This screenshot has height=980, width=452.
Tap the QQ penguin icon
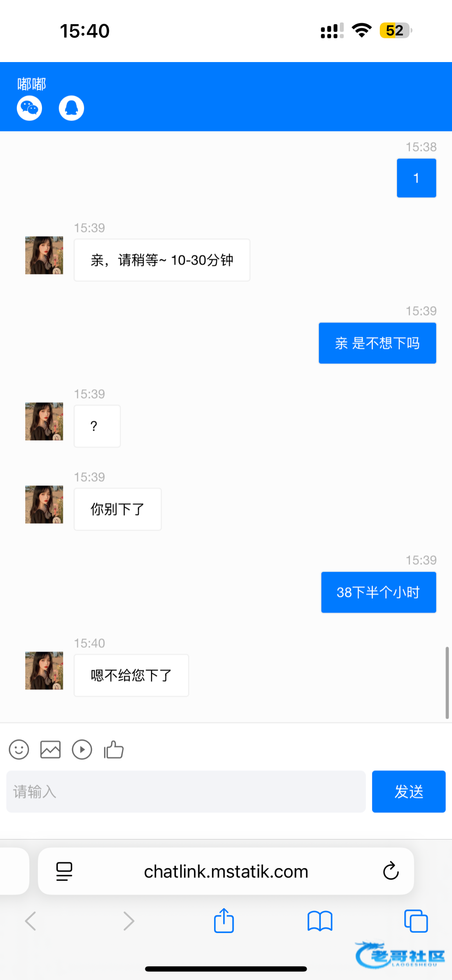click(71, 108)
